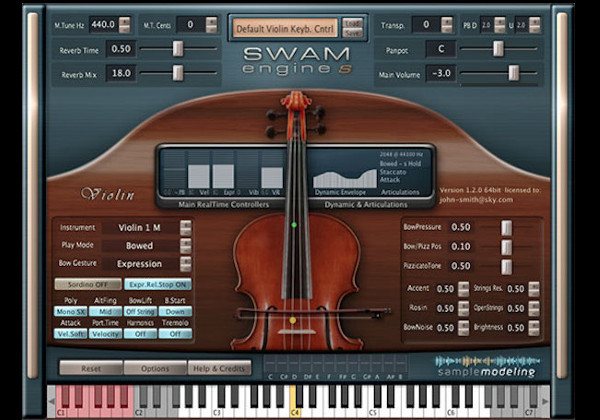Click the Dynamic Envelope graph
Viewport: 600px width, 420px height.
(x=345, y=179)
